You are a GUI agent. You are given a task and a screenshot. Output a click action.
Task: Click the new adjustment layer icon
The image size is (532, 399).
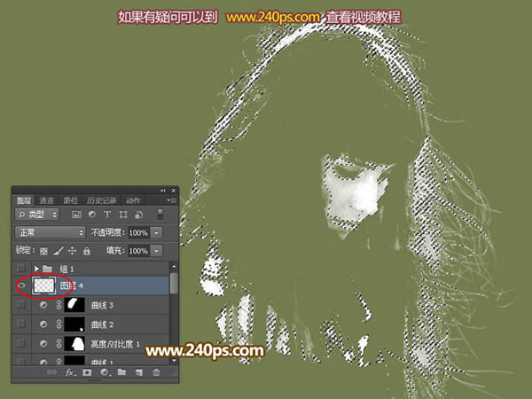tap(105, 372)
